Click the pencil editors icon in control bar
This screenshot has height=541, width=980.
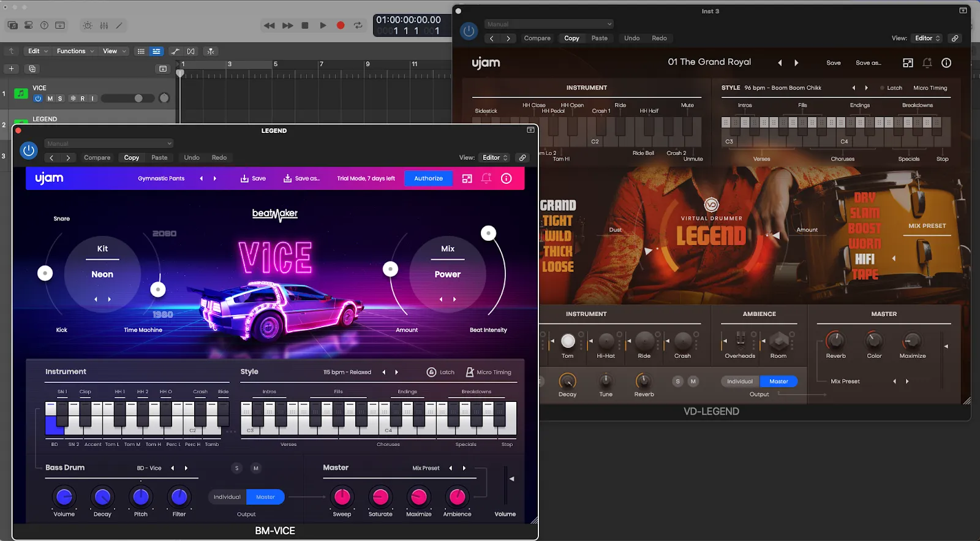pyautogui.click(x=119, y=25)
